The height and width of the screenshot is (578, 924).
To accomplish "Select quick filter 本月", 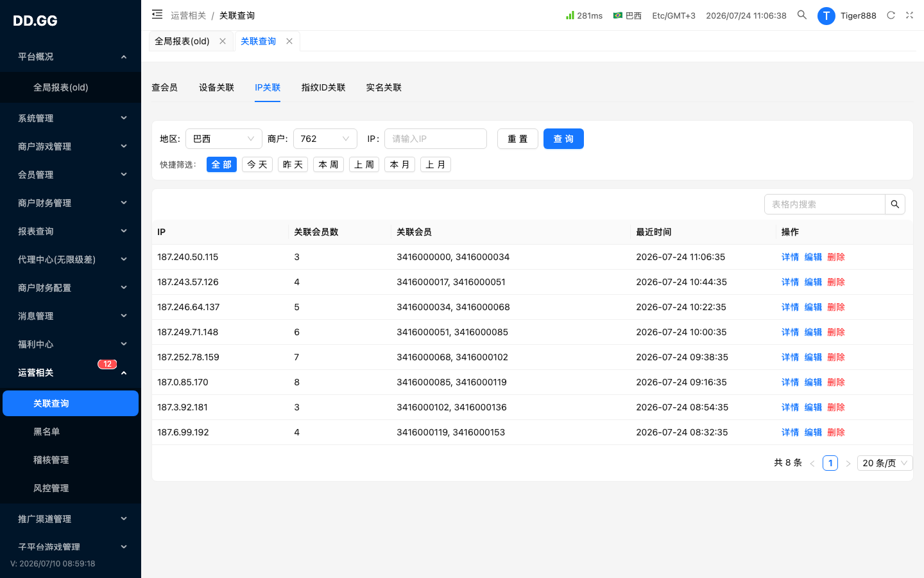I will pos(400,164).
